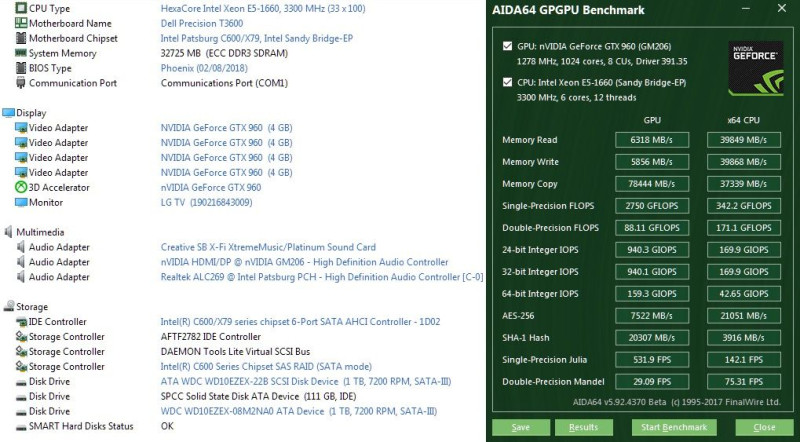Select the Display section monitor icon
800x442 pixels.
8,113
